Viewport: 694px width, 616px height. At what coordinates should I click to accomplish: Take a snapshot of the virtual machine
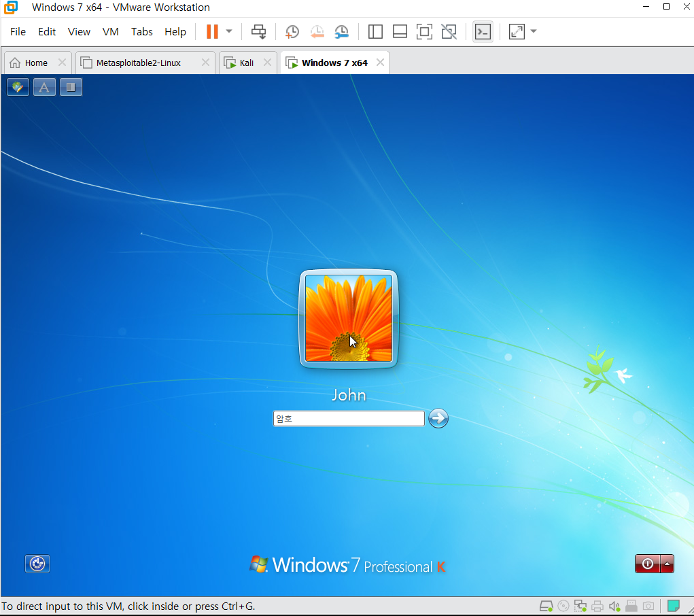(292, 31)
